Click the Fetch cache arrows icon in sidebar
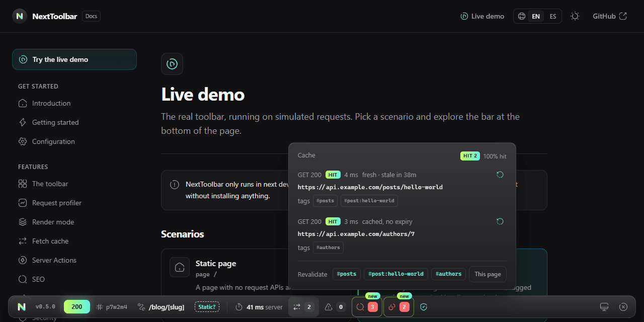 tap(23, 241)
